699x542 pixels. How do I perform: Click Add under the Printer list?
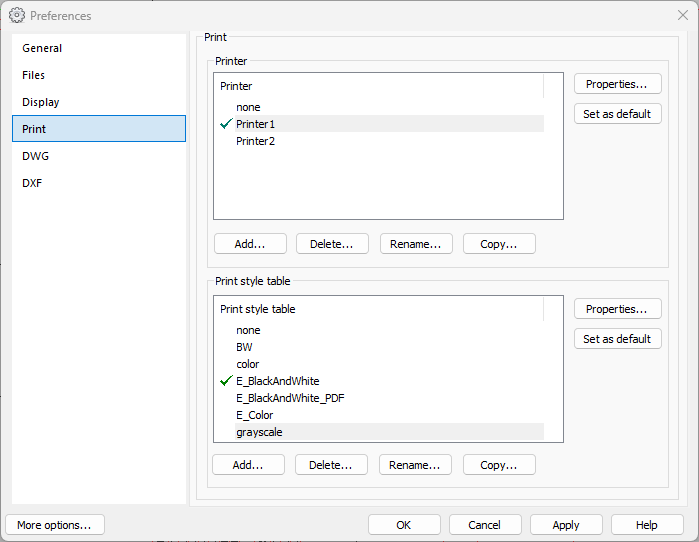(250, 244)
